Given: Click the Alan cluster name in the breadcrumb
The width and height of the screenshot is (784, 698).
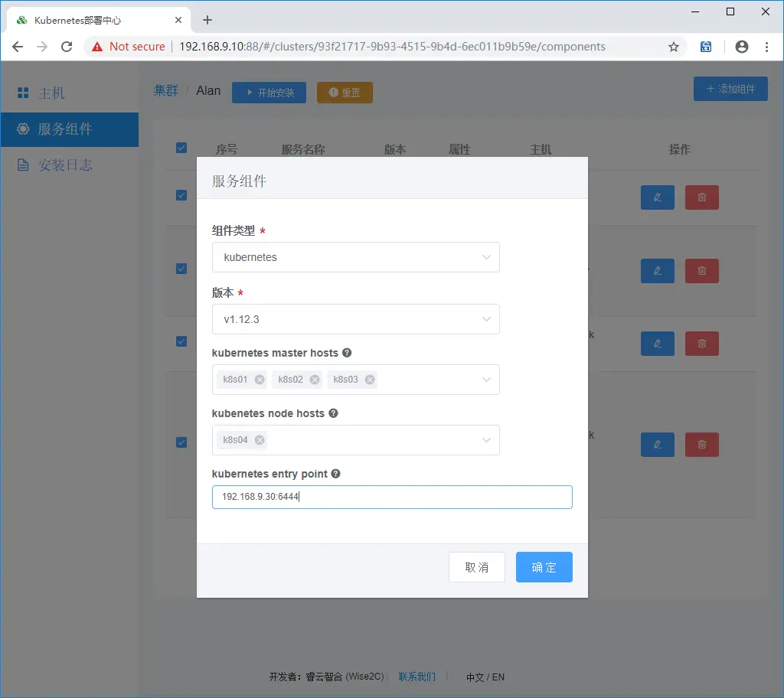Looking at the screenshot, I should point(208,90).
